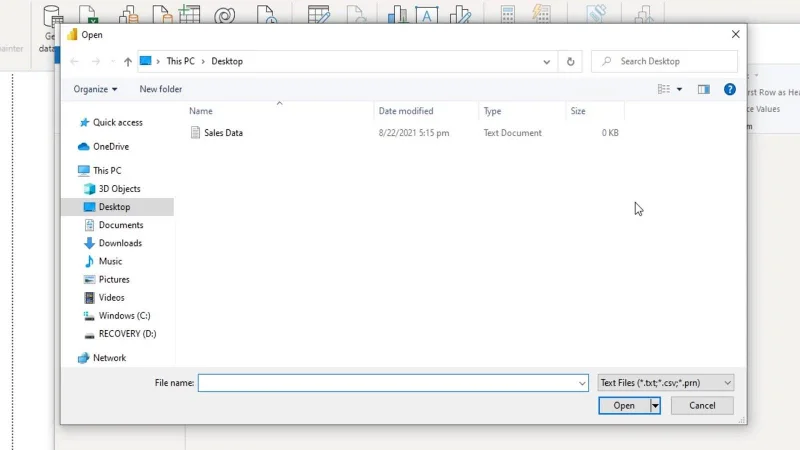Expand the chevron after This PC breadcrumb
800x450 pixels.
pyautogui.click(x=203, y=61)
